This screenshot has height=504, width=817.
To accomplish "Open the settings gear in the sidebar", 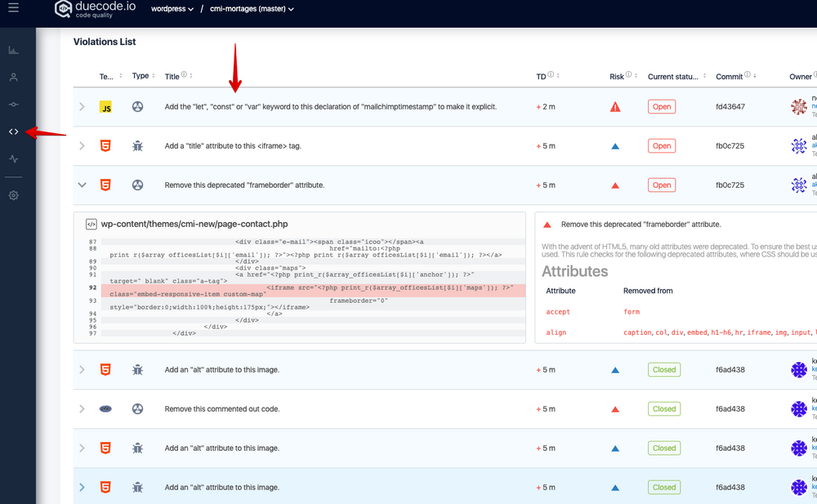I will click(x=14, y=195).
